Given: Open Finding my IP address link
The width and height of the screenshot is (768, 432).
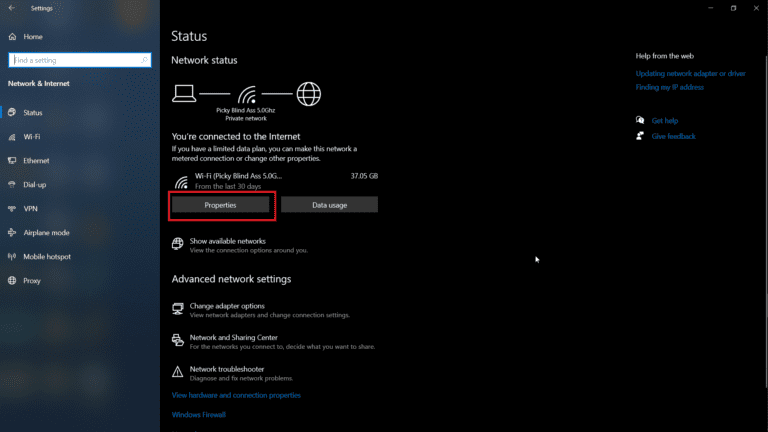Looking at the screenshot, I should (x=670, y=87).
